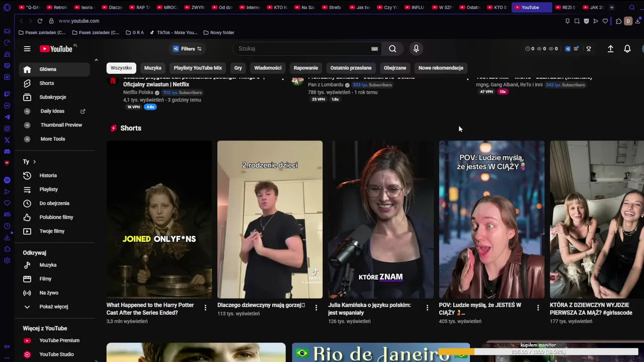The height and width of the screenshot is (362, 644).
Task: Play the Rio de Janeiro video thumbnail
Action: [381, 352]
